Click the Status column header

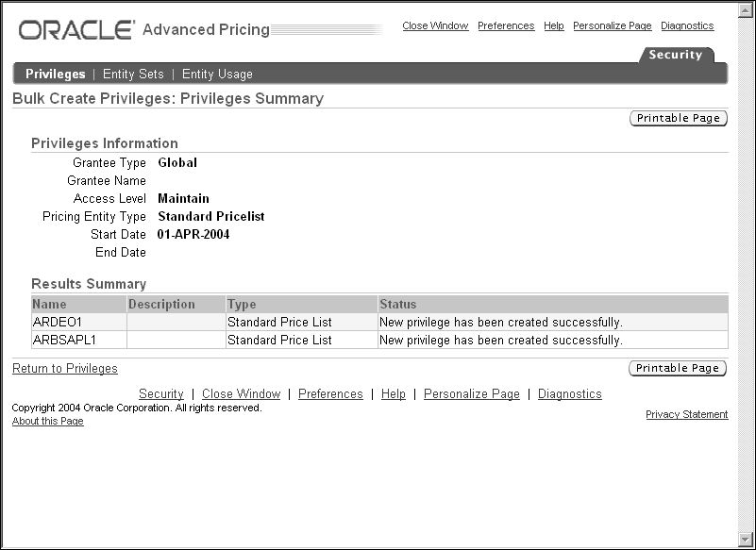point(553,304)
